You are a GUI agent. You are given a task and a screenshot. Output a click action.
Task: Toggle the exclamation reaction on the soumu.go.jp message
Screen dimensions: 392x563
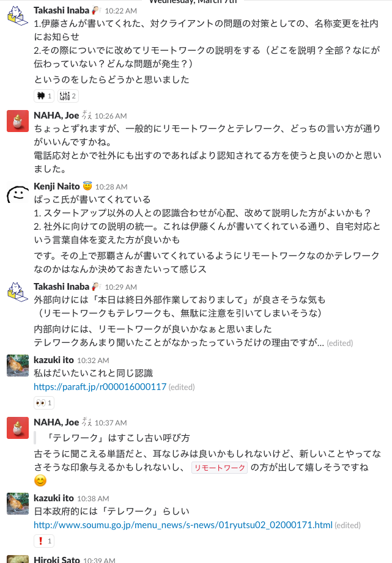point(43,540)
